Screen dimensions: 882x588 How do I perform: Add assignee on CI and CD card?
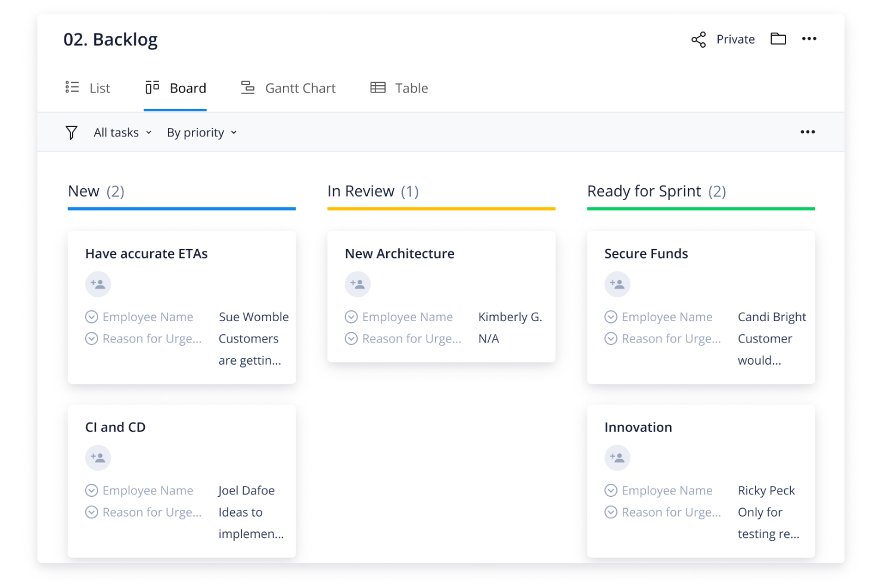point(98,458)
